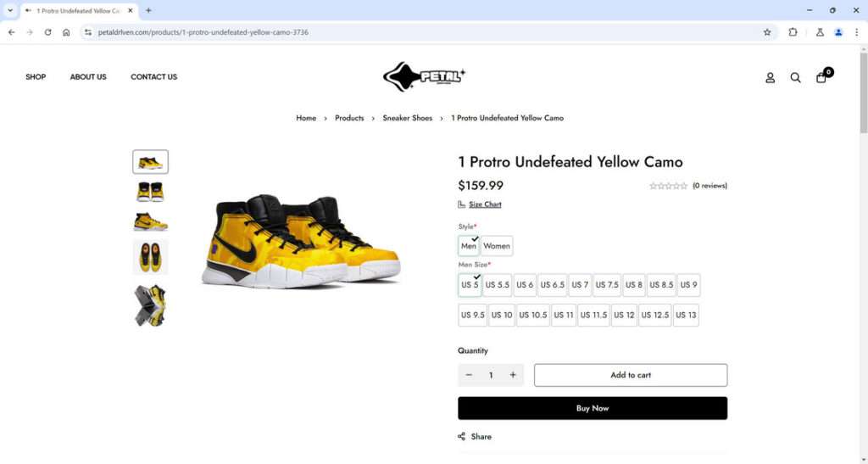Increase quantity with plus button
868x464 pixels.
513,376
